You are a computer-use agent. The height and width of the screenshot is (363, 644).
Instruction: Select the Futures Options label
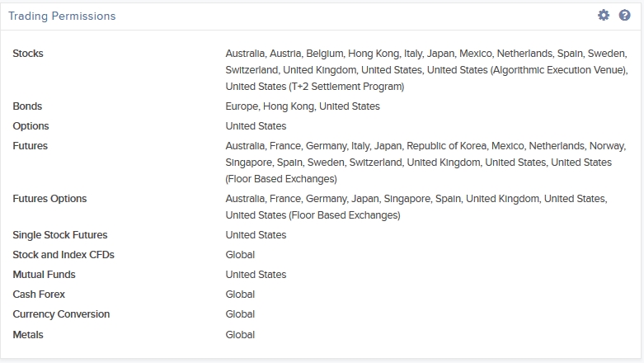click(49, 199)
